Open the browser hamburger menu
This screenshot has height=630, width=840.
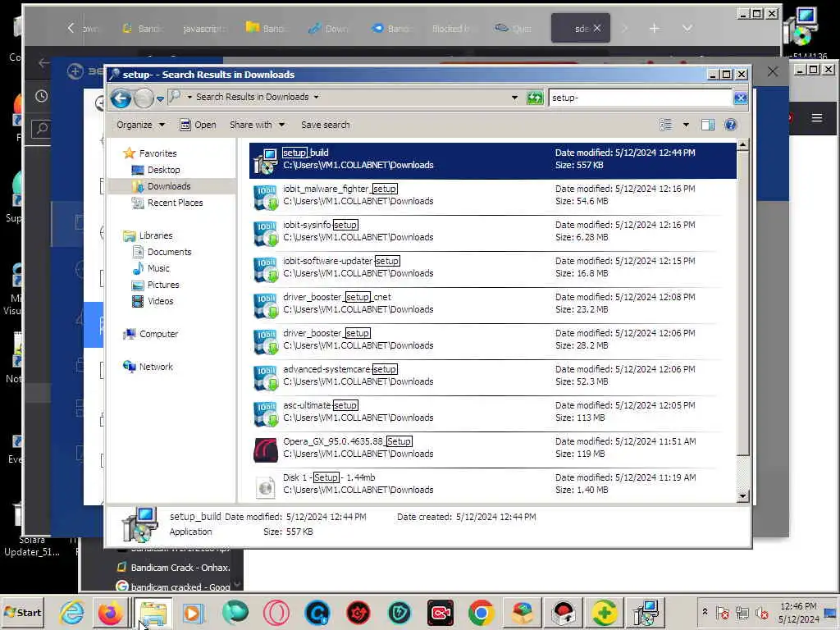pyautogui.click(x=816, y=118)
